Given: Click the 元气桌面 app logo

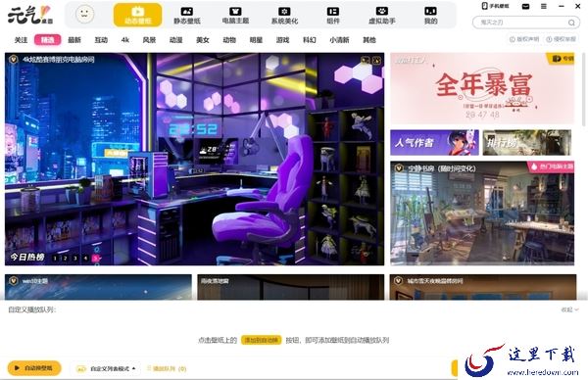Looking at the screenshot, I should 30,15.
